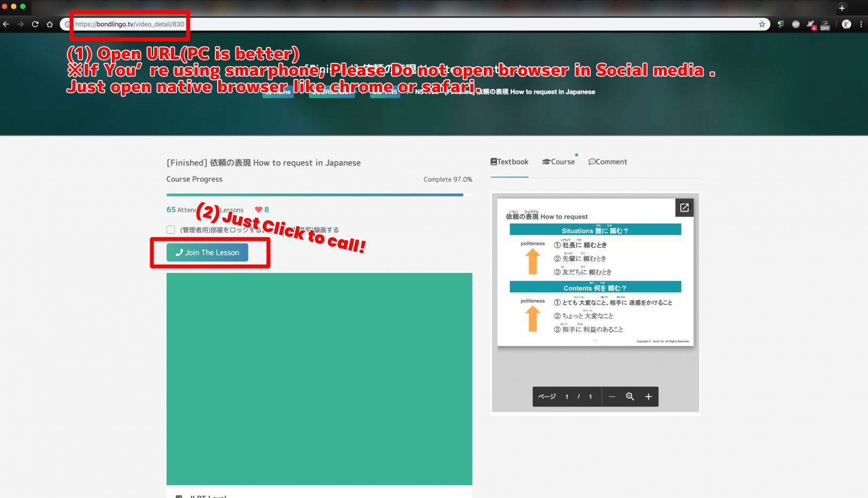Reload the page
This screenshot has height=498, width=868.
coord(35,24)
